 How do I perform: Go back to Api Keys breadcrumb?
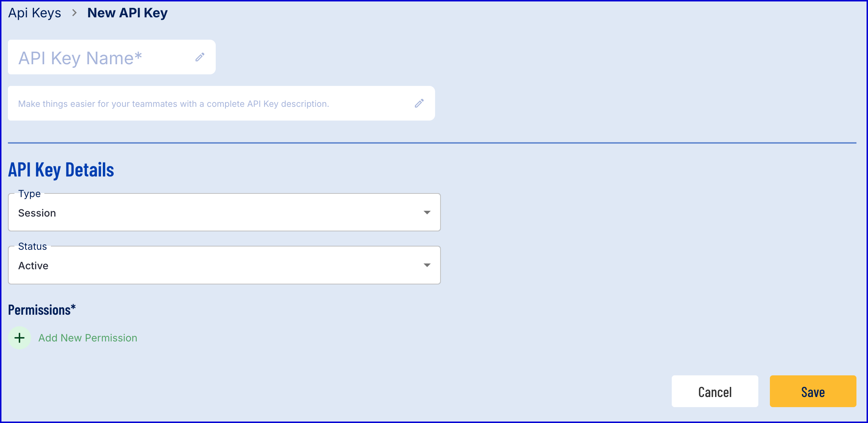pyautogui.click(x=35, y=13)
